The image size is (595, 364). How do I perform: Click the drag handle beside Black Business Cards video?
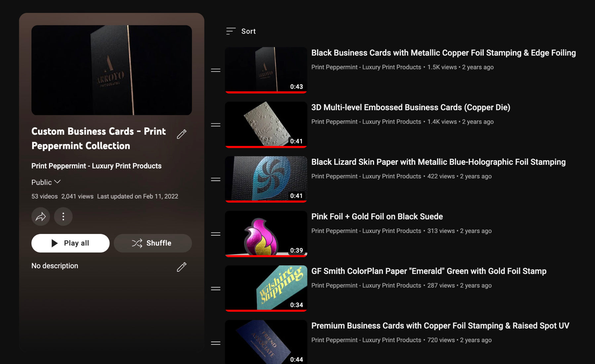point(215,70)
